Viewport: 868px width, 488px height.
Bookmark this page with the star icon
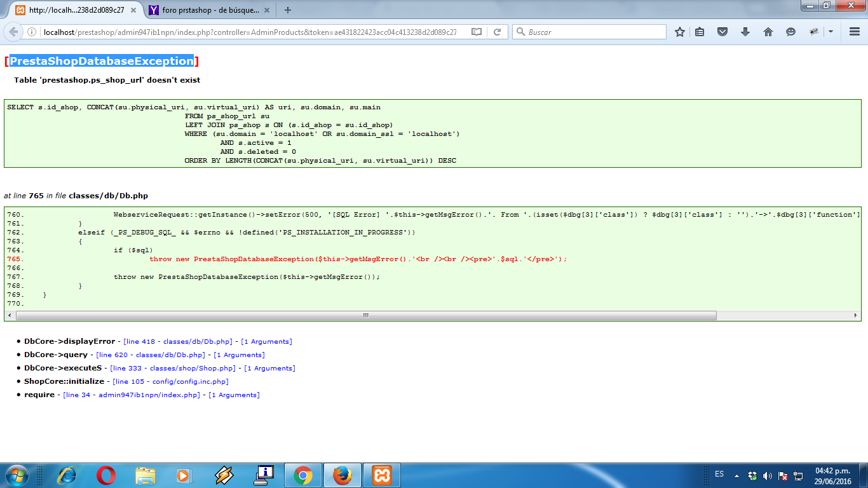tap(680, 32)
